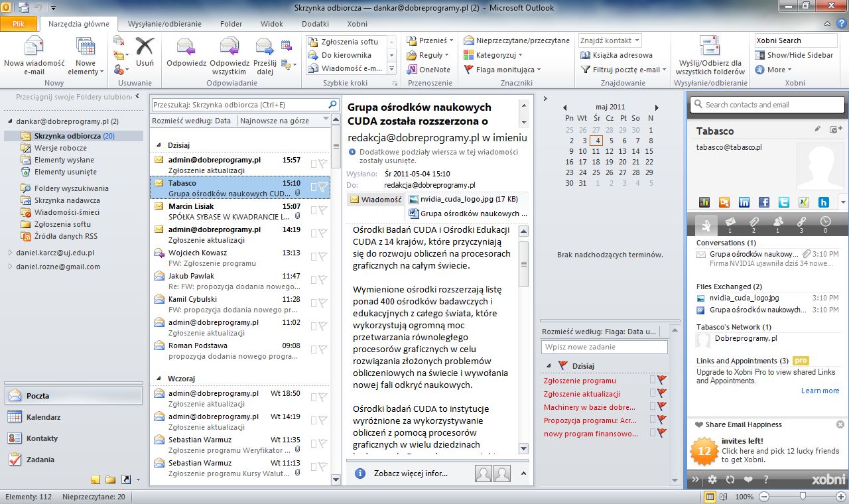849x504 pixels.
Task: Click Show/Hide Sidebar in Xobni ribbon
Action: point(794,55)
